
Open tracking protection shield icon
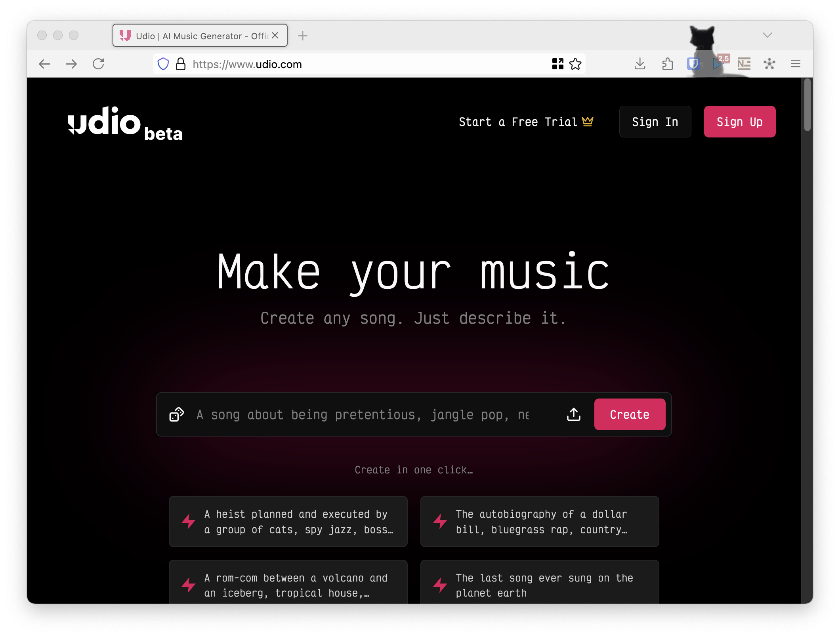163,64
